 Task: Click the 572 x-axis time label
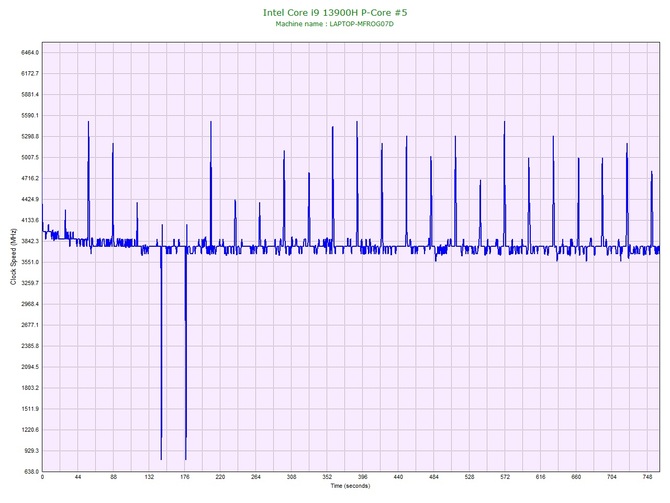tap(505, 477)
